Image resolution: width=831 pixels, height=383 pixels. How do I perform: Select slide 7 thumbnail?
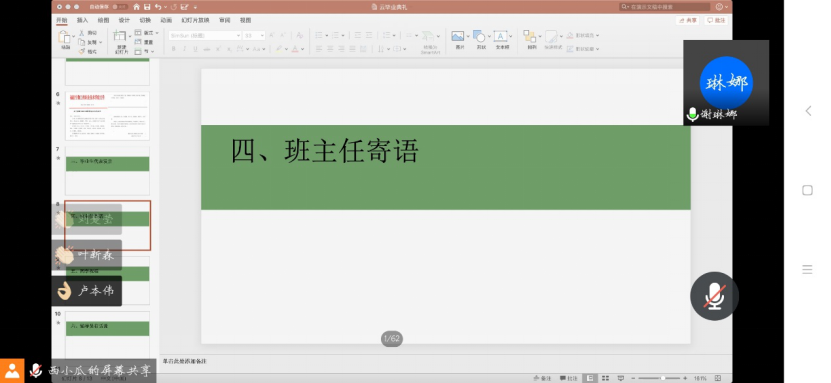point(107,171)
